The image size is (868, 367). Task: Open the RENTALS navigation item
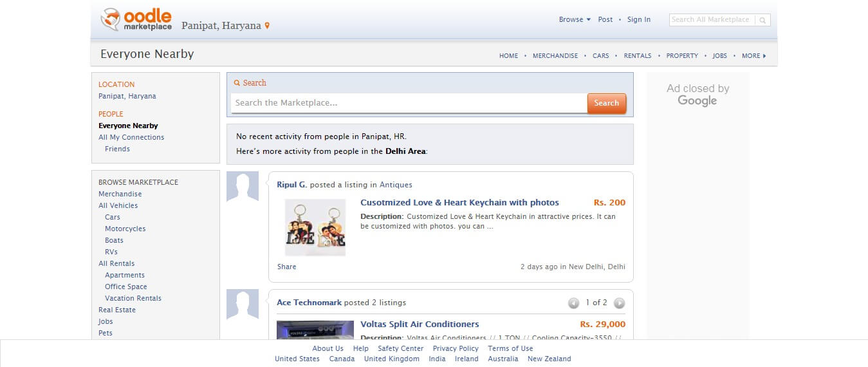tap(638, 56)
